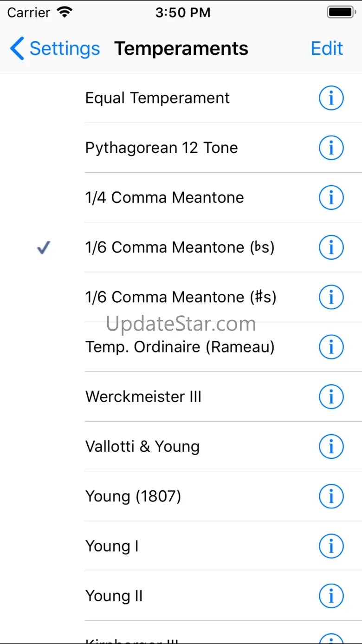View info for Vallotti & Young
Screen dimensions: 362x644
click(x=331, y=447)
